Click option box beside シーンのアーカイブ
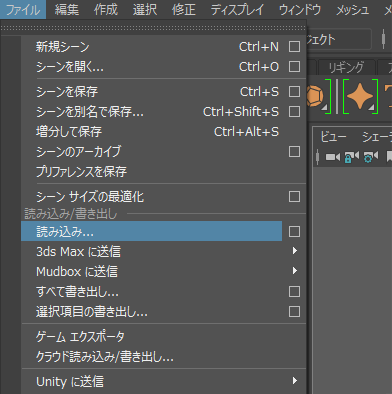Image resolution: width=392 pixels, height=394 pixels. (x=294, y=152)
